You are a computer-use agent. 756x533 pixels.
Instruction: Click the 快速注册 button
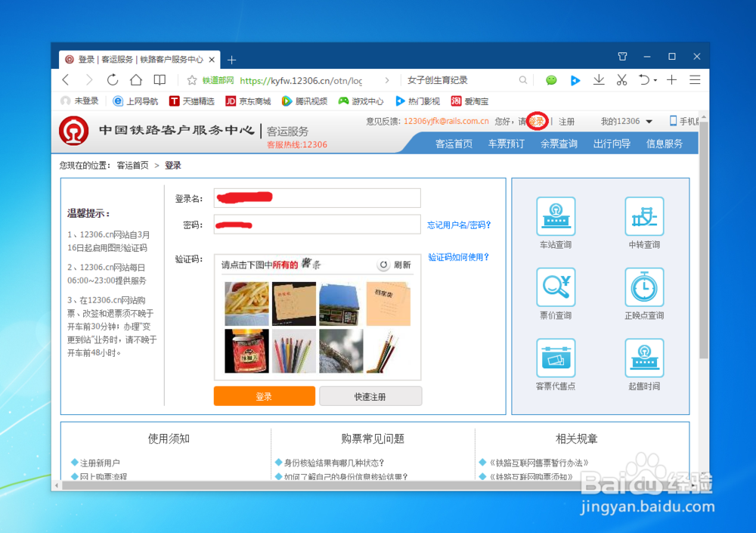click(x=370, y=396)
